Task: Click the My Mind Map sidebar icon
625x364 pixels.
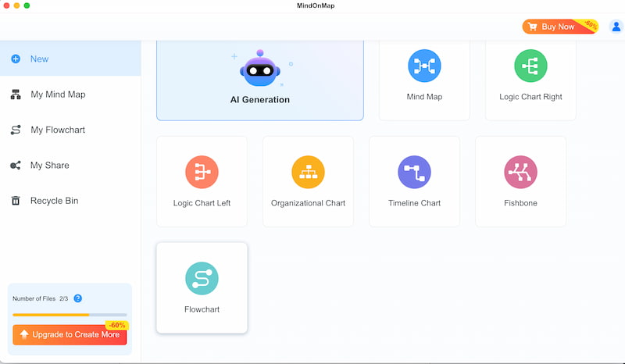Action: click(x=16, y=95)
